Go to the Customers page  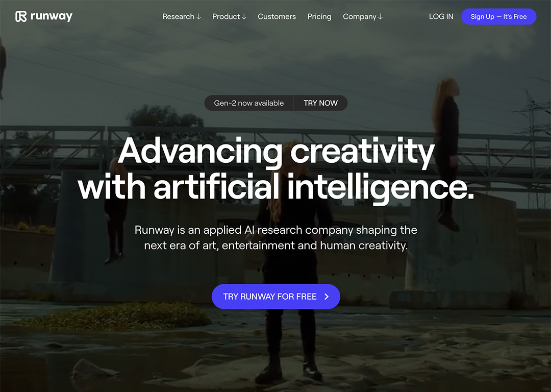pyautogui.click(x=277, y=16)
